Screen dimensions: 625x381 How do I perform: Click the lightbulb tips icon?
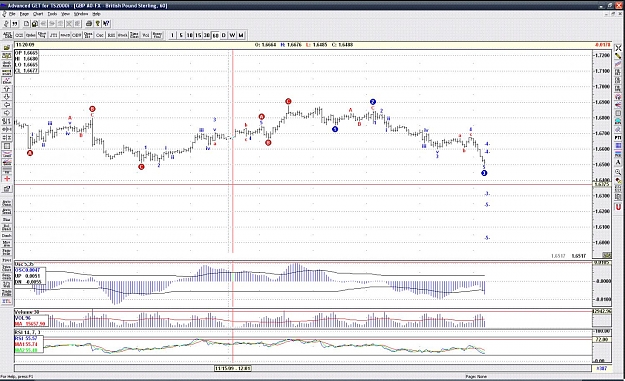click(x=98, y=24)
